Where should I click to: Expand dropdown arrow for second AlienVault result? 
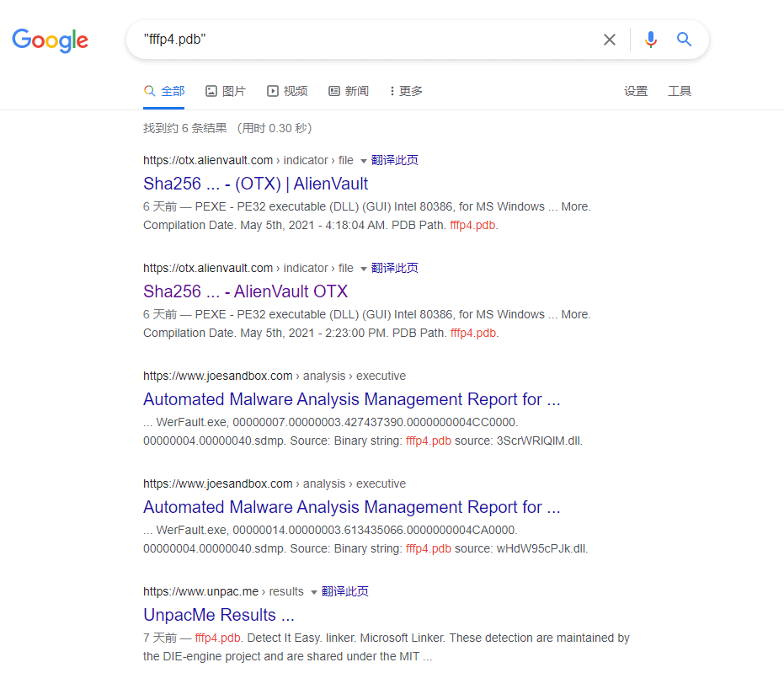click(364, 269)
